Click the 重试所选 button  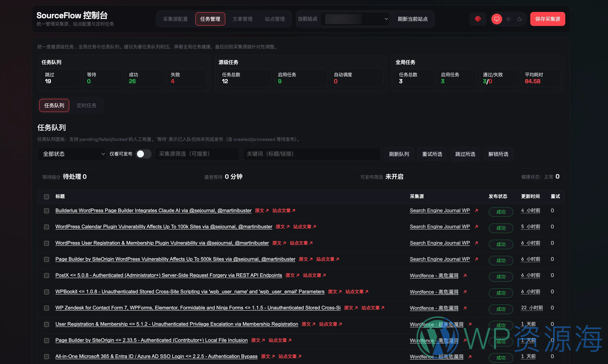point(432,154)
